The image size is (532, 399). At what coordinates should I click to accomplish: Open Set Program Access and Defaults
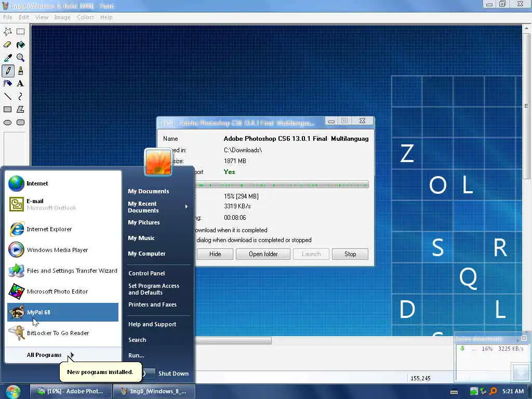154,289
